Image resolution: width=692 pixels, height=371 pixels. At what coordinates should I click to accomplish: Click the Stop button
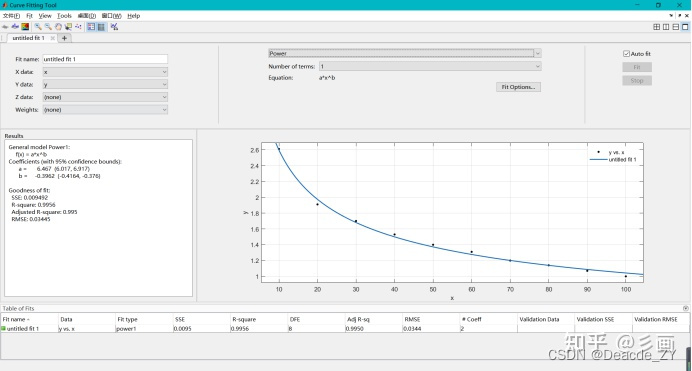pos(637,80)
